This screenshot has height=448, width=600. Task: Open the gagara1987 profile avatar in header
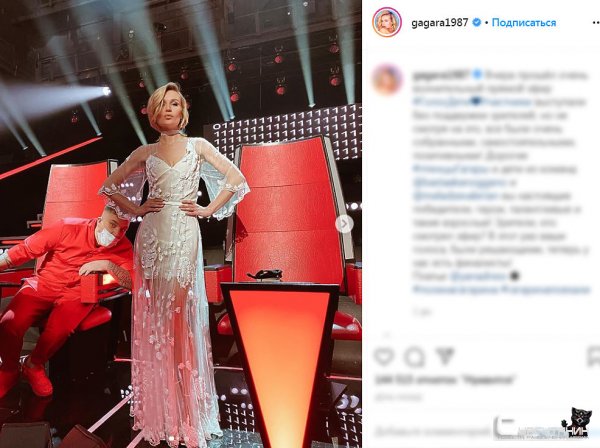[x=387, y=22]
